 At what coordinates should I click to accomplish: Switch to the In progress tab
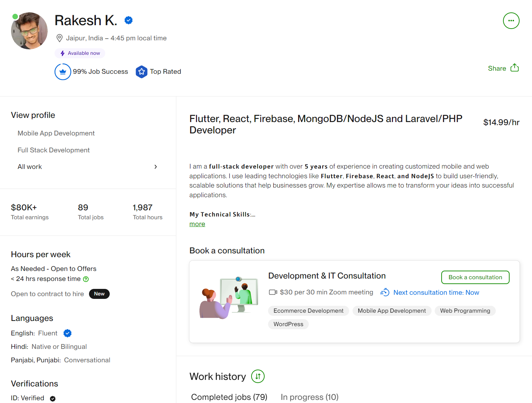[x=309, y=397]
